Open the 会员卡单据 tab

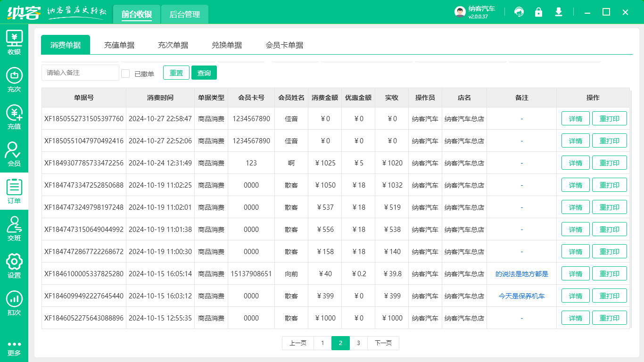pos(284,45)
